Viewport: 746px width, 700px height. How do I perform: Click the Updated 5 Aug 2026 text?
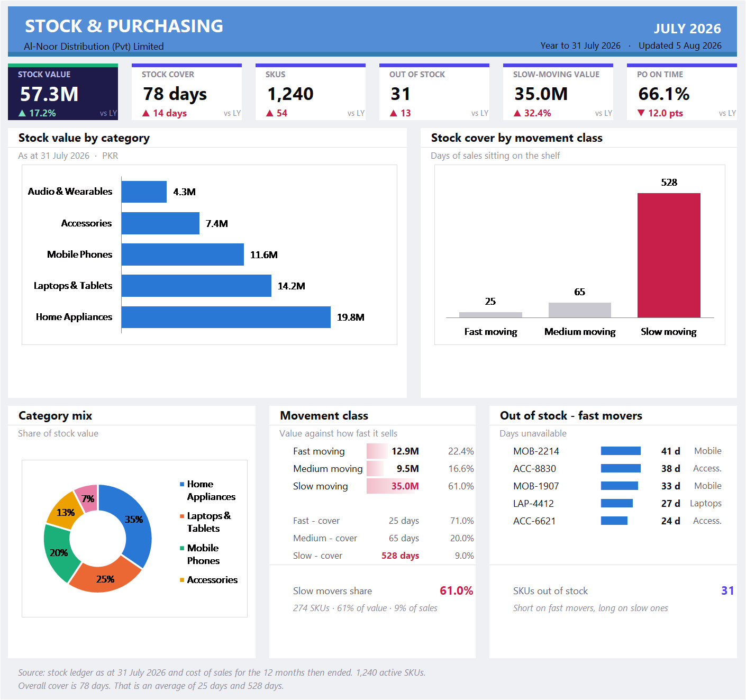point(680,46)
